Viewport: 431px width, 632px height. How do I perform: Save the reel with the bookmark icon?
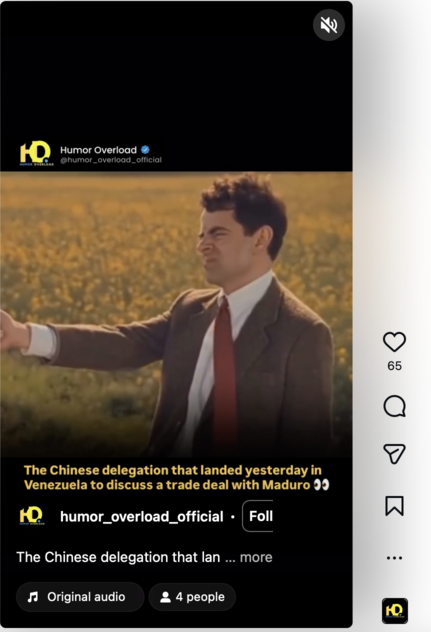pos(394,505)
